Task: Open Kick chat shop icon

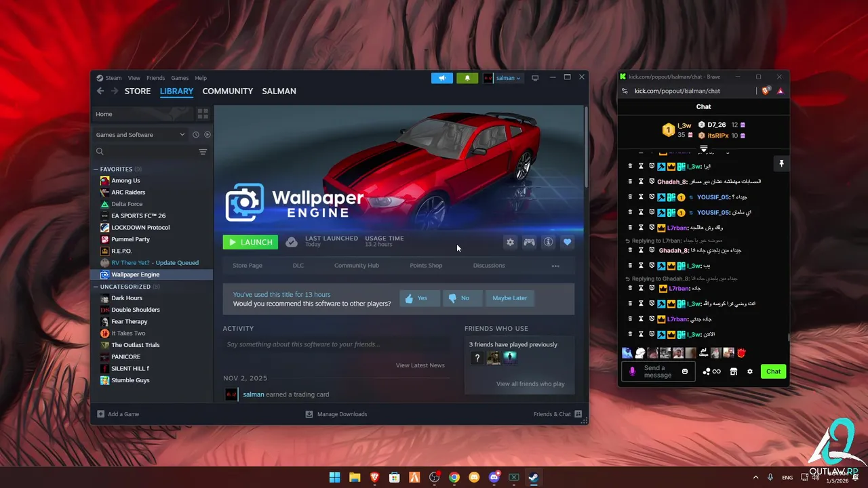Action: pyautogui.click(x=733, y=371)
